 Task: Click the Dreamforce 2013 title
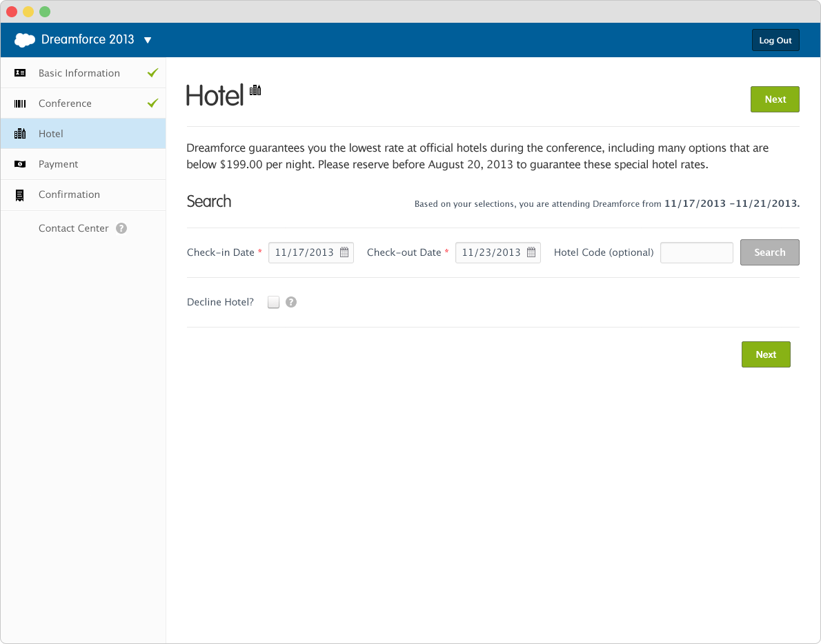point(88,40)
